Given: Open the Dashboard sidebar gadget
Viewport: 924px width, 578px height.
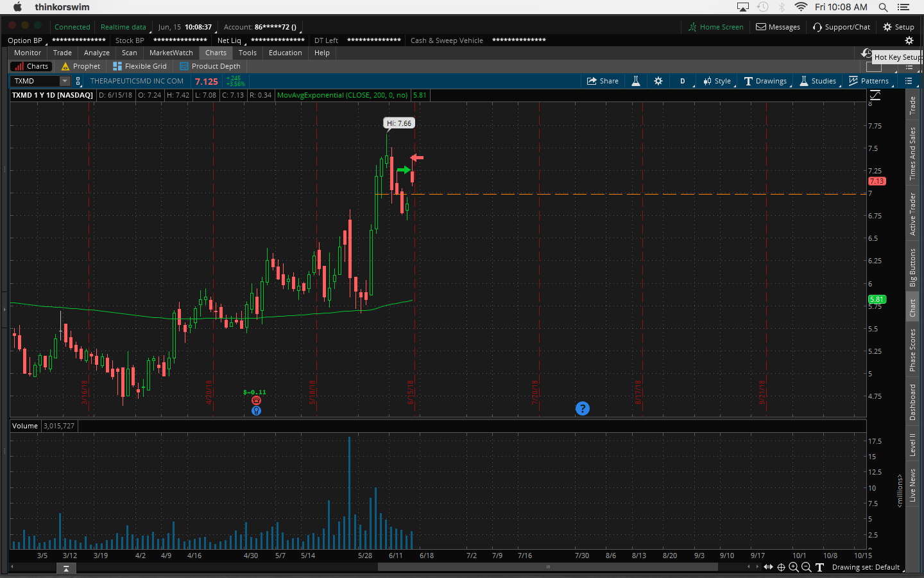Looking at the screenshot, I should pos(912,403).
